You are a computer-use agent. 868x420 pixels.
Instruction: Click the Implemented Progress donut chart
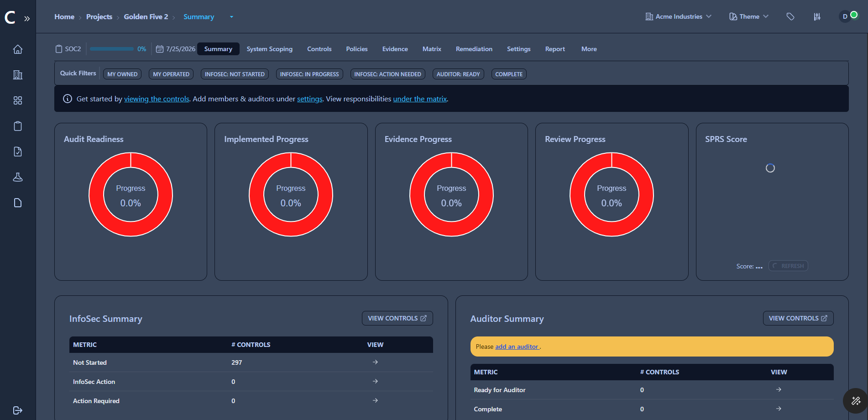pyautogui.click(x=291, y=194)
